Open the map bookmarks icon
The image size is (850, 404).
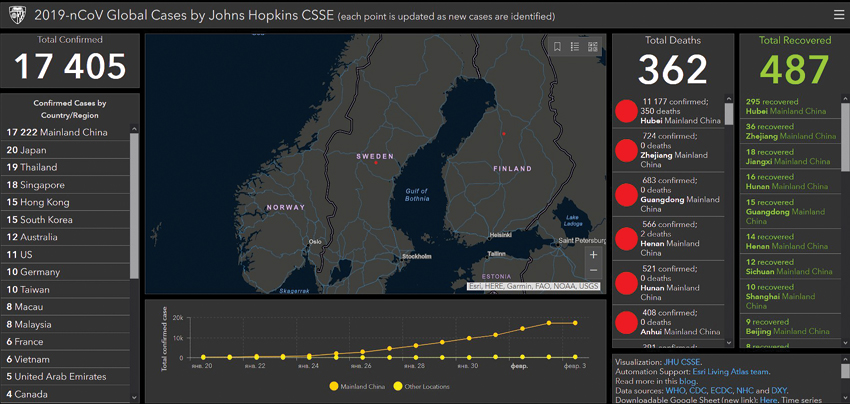(557, 47)
